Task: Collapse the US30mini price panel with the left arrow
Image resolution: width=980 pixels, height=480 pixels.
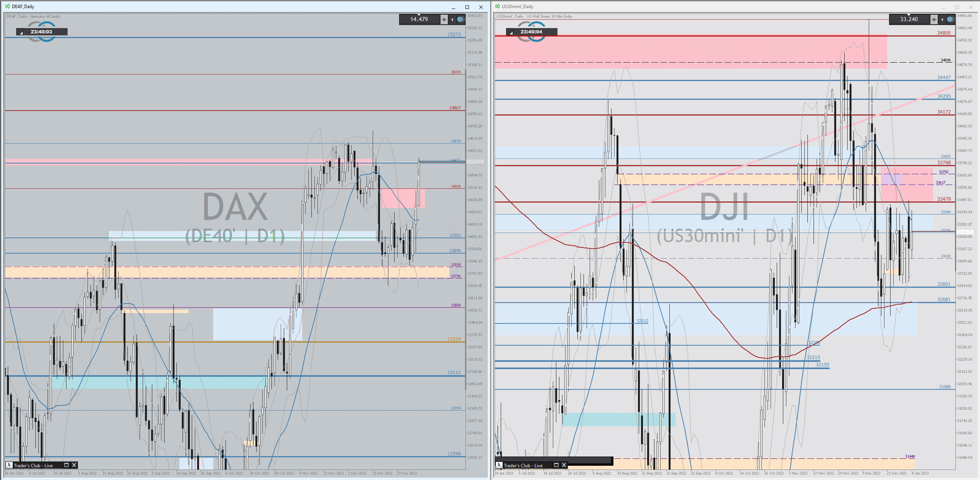Action: point(942,19)
